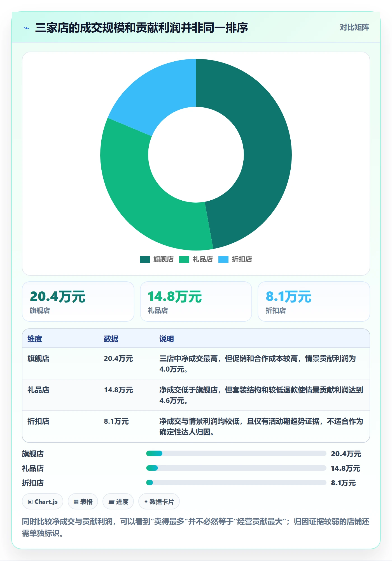Screen dimensions: 392x561
Task: Click the lightning icon beside the title
Action: coord(27,28)
